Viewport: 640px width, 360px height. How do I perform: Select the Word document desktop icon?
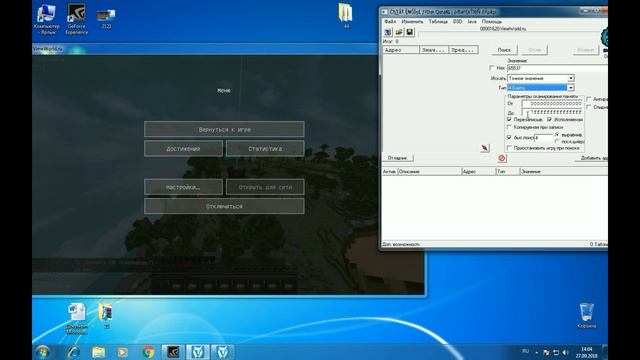click(77, 319)
